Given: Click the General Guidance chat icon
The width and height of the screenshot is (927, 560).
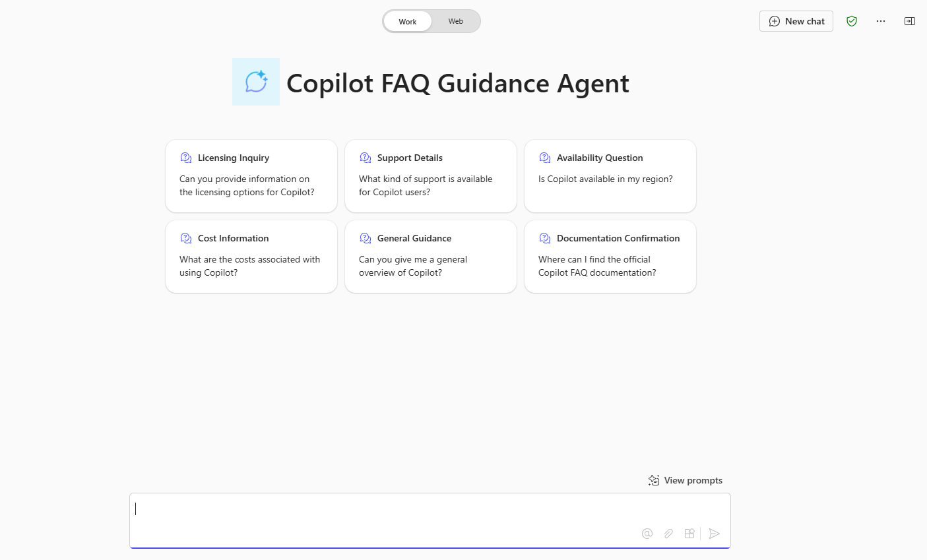Looking at the screenshot, I should [366, 238].
